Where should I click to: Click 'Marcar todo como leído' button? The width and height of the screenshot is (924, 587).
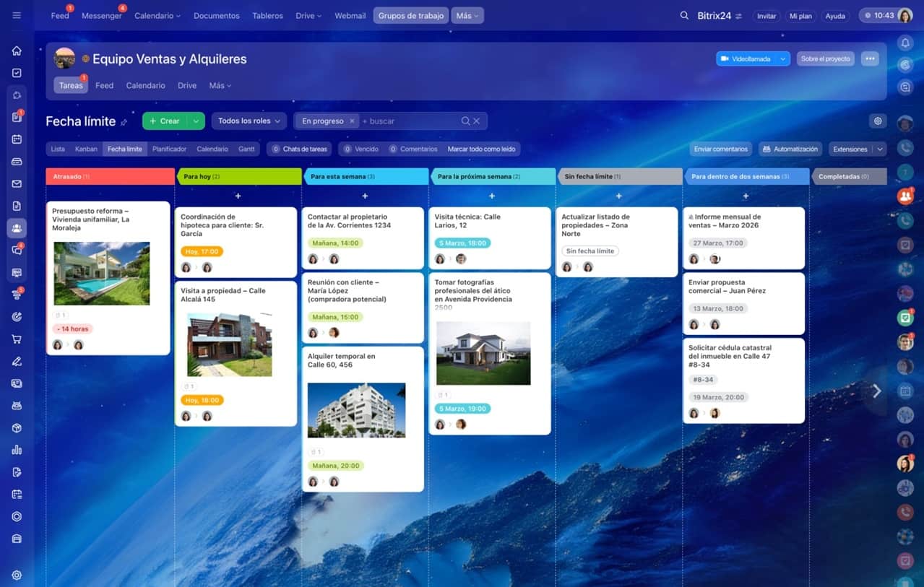pyautogui.click(x=481, y=149)
